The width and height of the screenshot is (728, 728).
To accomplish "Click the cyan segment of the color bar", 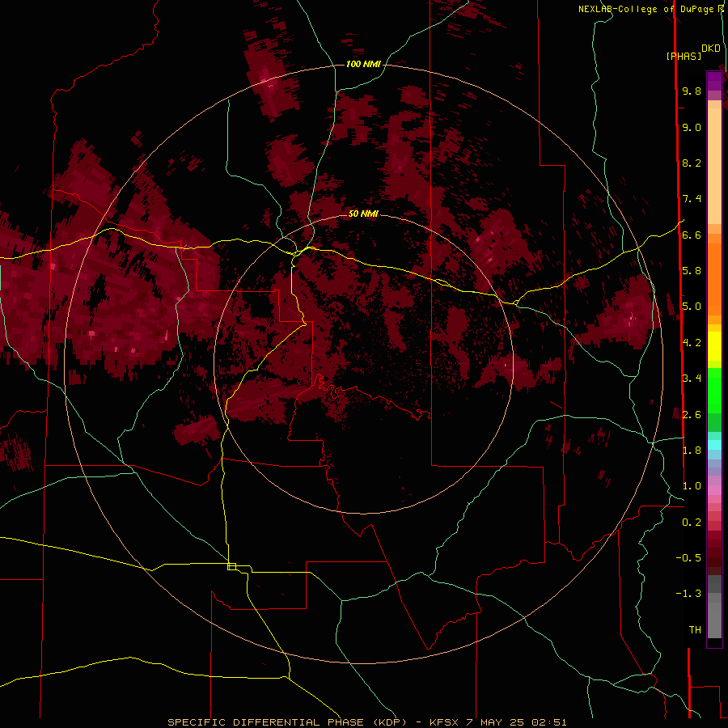I will [x=714, y=444].
